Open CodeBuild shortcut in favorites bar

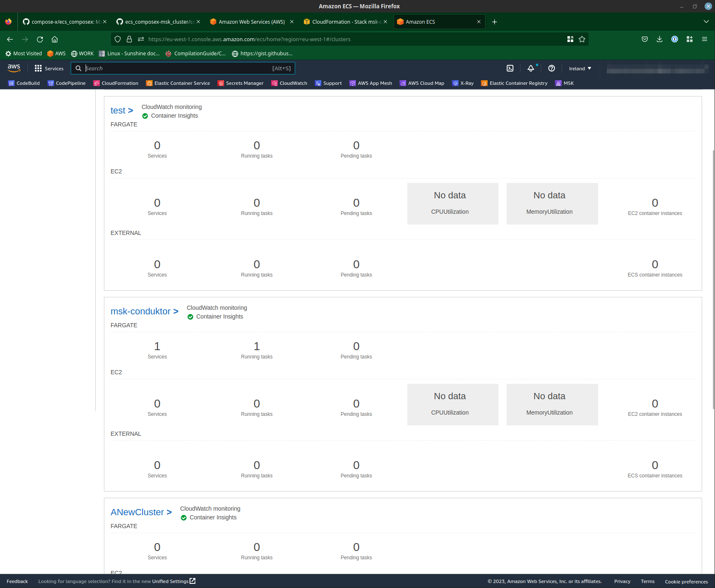(x=24, y=83)
